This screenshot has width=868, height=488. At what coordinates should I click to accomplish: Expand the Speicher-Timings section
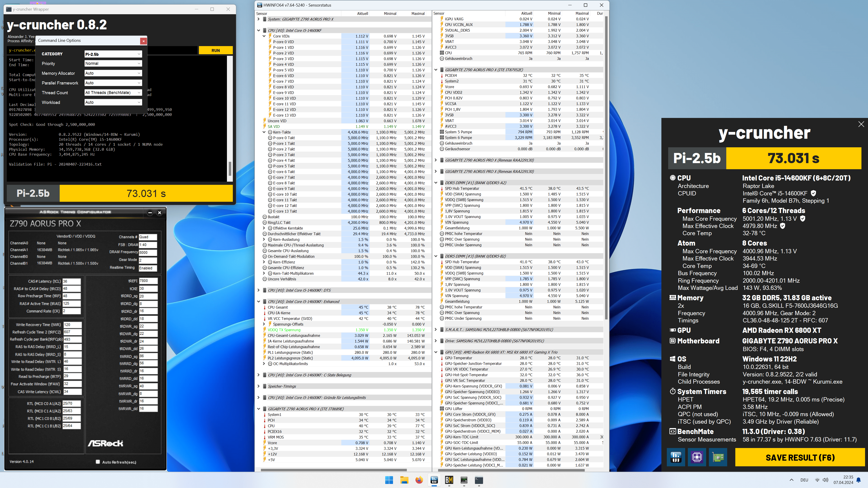[259, 386]
